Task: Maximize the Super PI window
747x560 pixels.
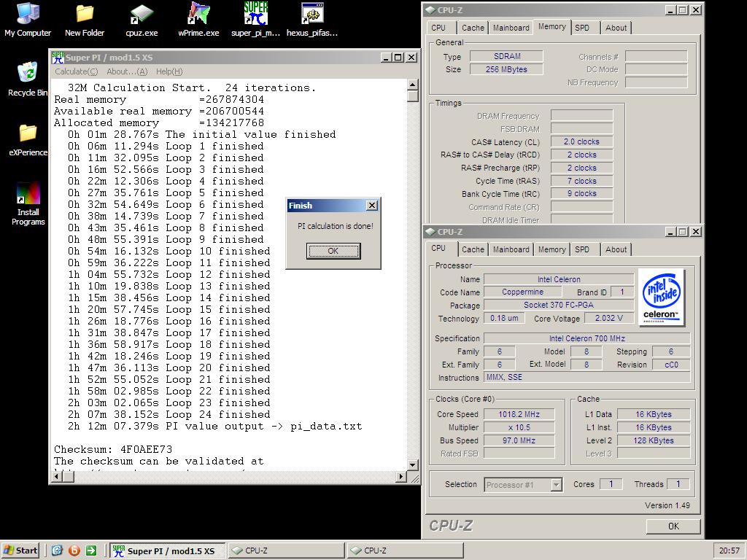Action: coord(398,58)
